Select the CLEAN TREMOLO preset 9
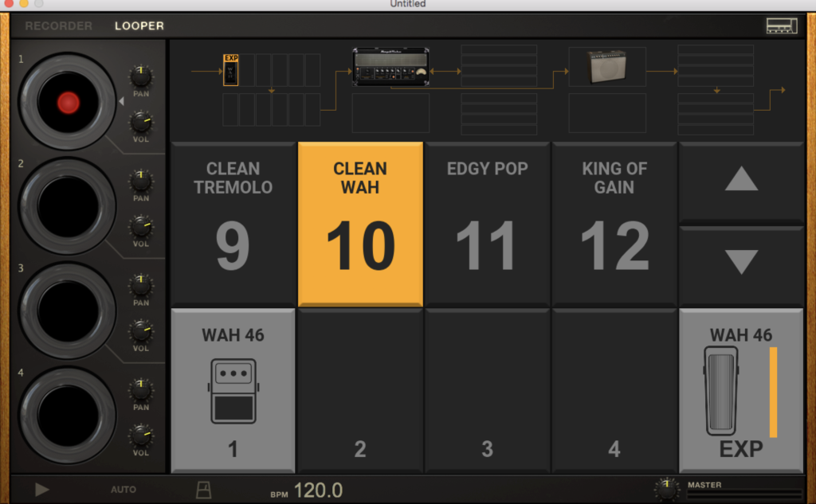 (x=233, y=224)
